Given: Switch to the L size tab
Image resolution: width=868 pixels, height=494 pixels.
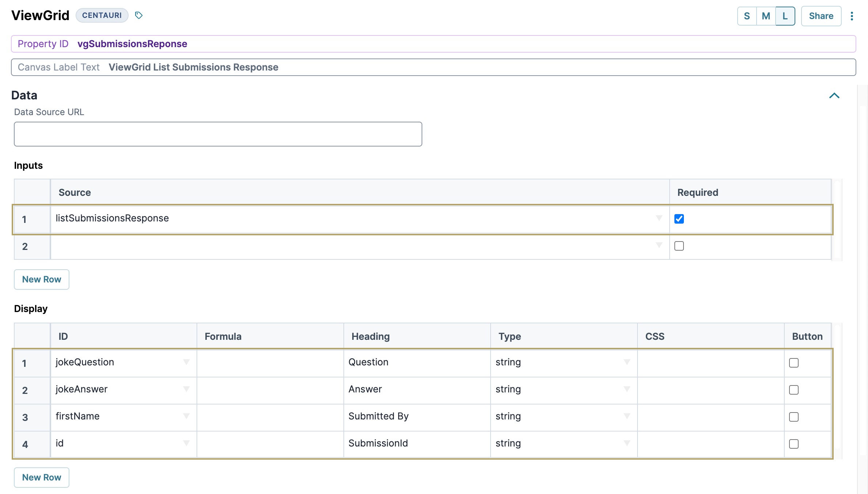Looking at the screenshot, I should pyautogui.click(x=785, y=16).
